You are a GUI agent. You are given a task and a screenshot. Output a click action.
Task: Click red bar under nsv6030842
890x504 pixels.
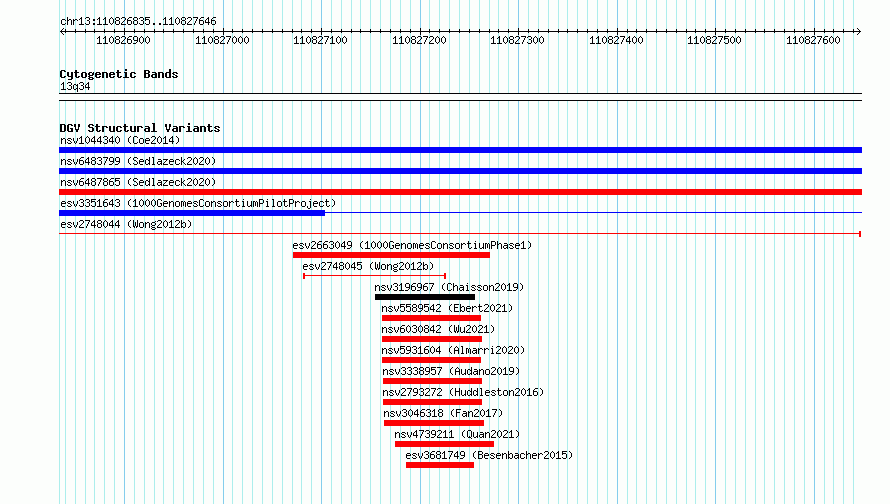pyautogui.click(x=432, y=339)
